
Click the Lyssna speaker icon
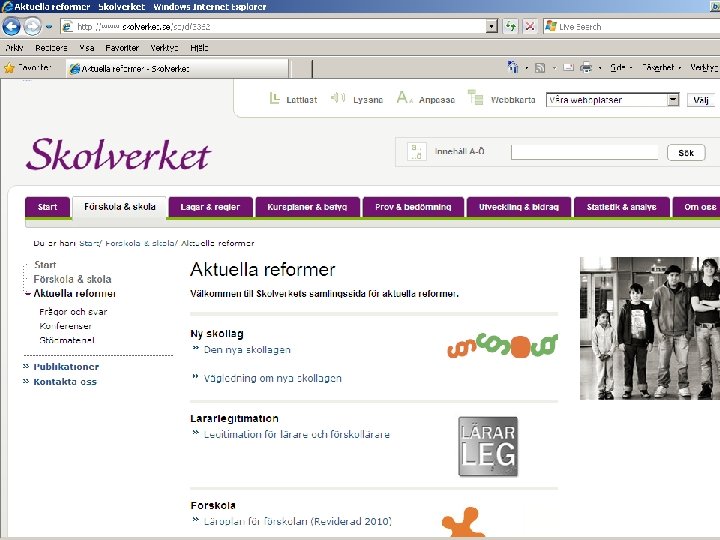338,98
